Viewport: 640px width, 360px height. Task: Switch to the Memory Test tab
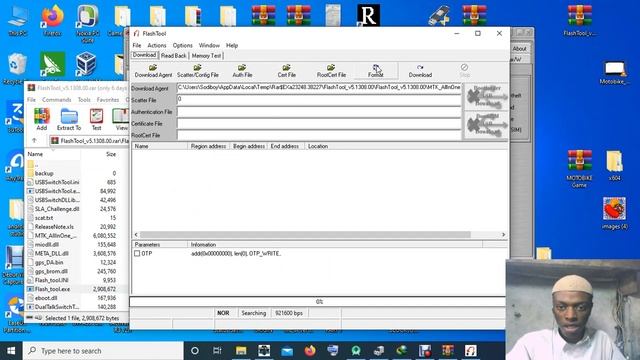[x=206, y=56]
